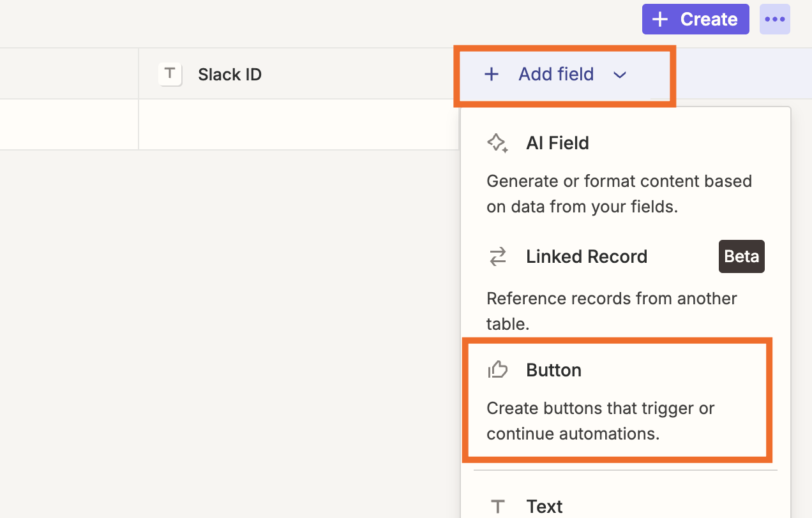Click the Linked Record arrows icon
This screenshot has height=518, width=812.
click(x=497, y=256)
